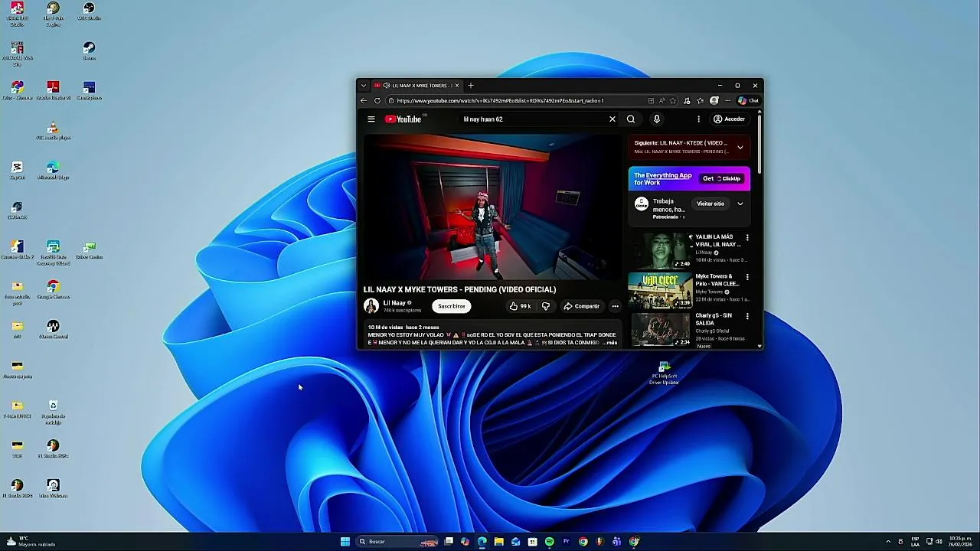Viewport: 980px width, 551px height.
Task: Open YAILIN LA MÁS VIRAL video thumbnail
Action: [660, 251]
